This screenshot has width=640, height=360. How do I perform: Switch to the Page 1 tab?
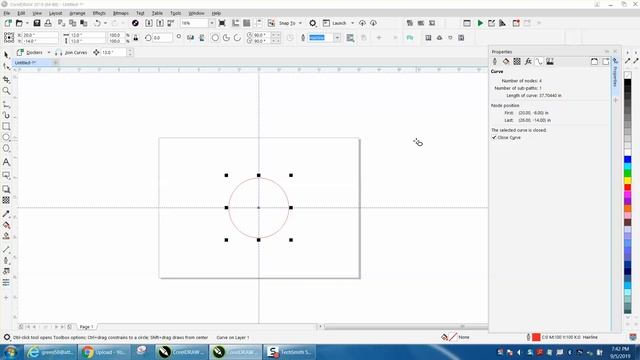point(87,327)
